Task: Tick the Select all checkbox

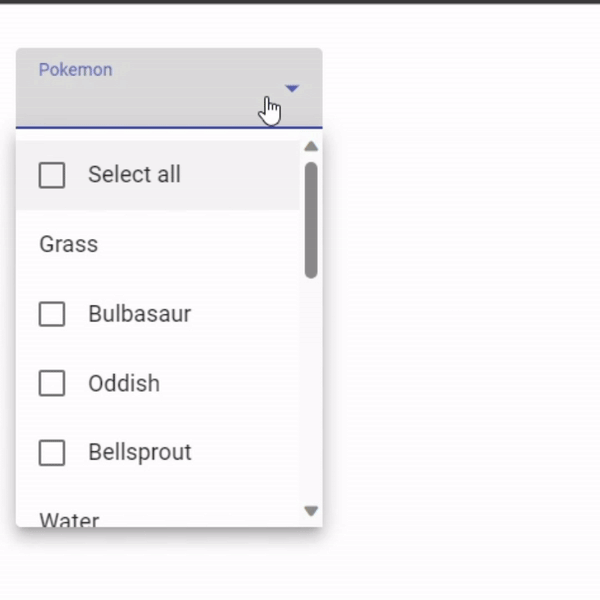Action: pos(52,175)
